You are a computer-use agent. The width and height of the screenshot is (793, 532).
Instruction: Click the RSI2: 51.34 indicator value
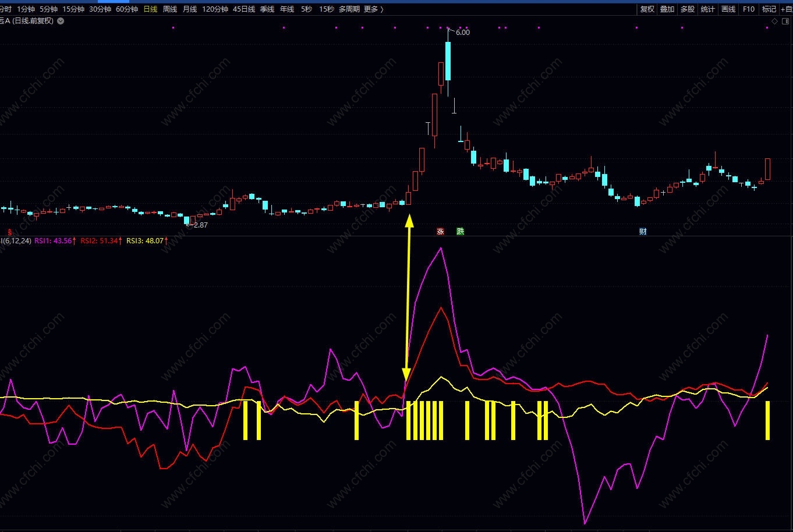tap(101, 241)
